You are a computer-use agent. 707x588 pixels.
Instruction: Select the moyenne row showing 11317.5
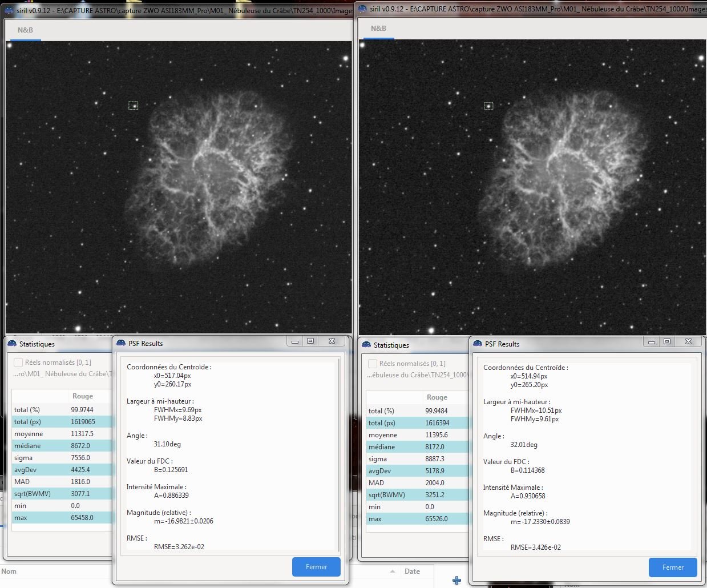click(62, 433)
